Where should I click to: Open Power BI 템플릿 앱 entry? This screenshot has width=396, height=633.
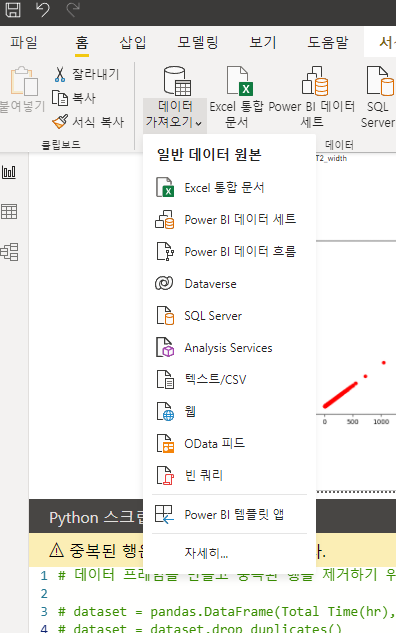point(229,514)
